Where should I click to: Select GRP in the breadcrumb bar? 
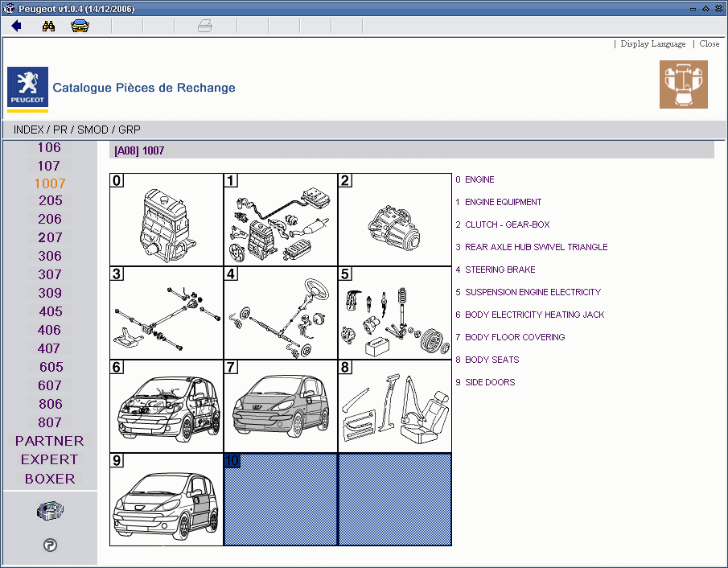point(130,129)
